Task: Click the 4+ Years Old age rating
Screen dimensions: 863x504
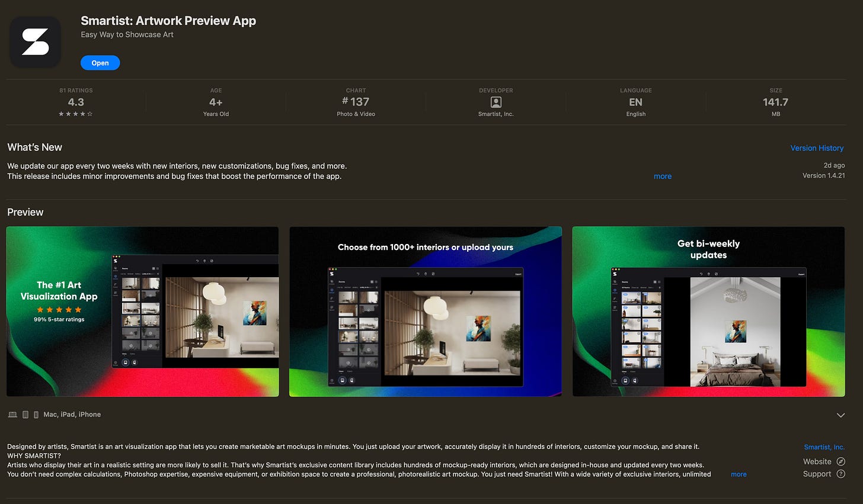Action: click(216, 102)
